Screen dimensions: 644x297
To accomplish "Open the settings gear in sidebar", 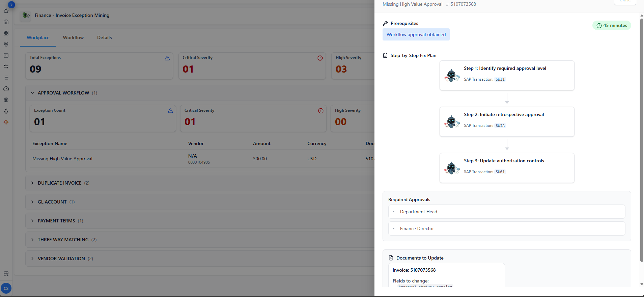I will pyautogui.click(x=6, y=100).
